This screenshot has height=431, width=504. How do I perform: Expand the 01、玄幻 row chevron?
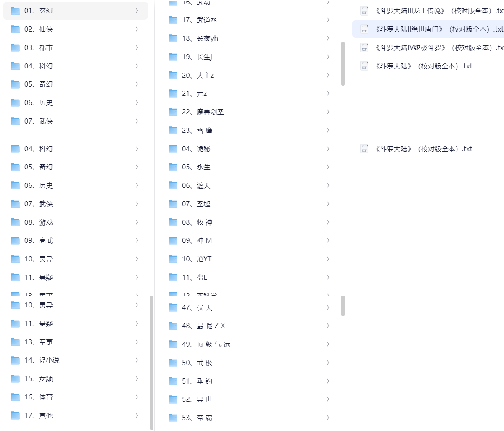tap(137, 11)
